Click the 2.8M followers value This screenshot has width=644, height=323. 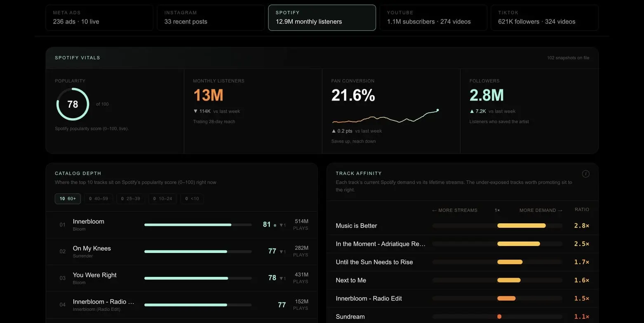(487, 95)
